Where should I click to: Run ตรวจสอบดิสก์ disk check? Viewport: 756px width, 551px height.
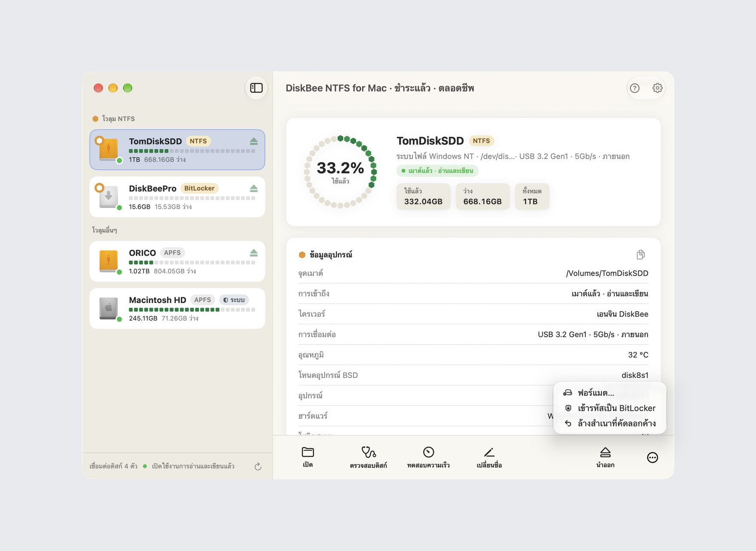tap(369, 457)
